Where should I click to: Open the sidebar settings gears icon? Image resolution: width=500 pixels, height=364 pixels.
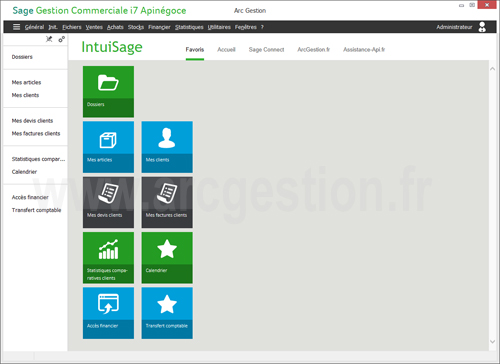pos(62,39)
